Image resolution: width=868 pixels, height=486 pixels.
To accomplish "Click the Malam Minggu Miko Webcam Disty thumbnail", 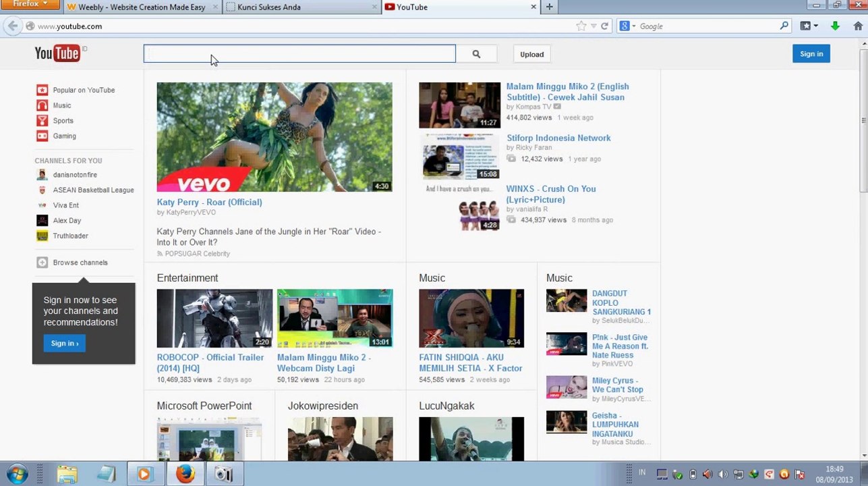I will pos(335,319).
